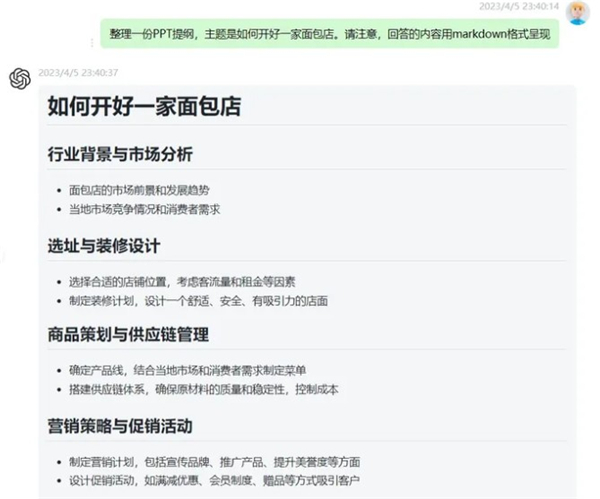Click the timestamp 2023/4/5 23:40:14
This screenshot has width=600, height=499.
click(518, 6)
